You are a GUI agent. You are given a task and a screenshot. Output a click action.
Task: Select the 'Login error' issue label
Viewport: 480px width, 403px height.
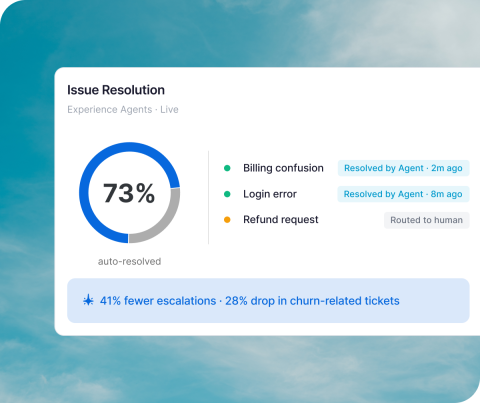[270, 194]
